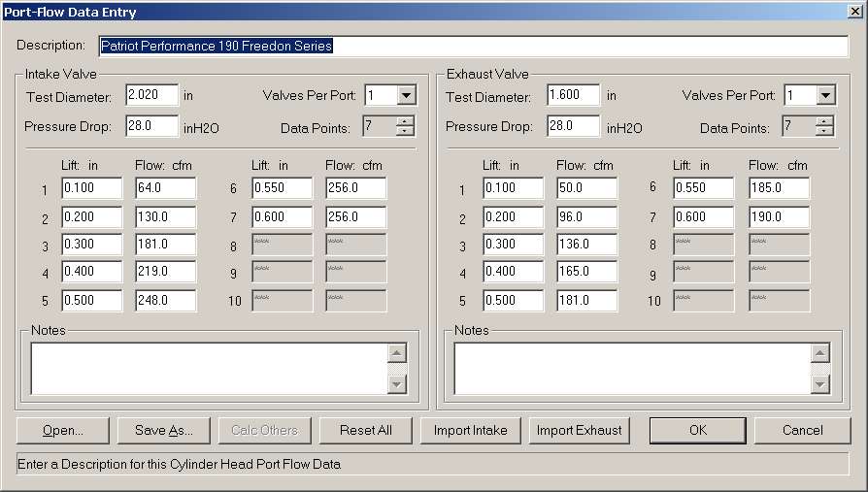Select intake row 6 flow field 256.0
868x492 pixels.
pyautogui.click(x=356, y=188)
